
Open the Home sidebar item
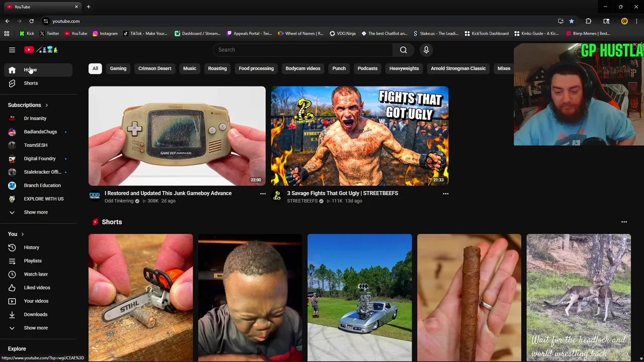(x=38, y=70)
